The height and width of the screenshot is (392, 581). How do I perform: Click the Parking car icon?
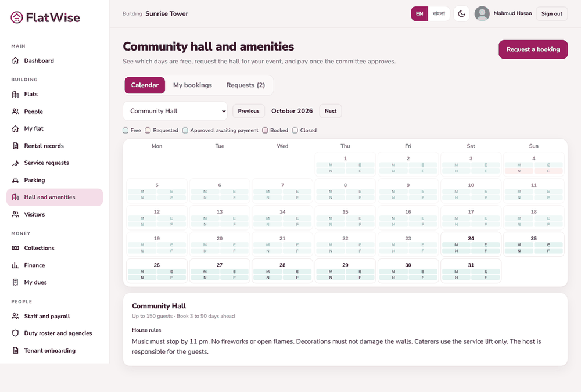pos(15,180)
